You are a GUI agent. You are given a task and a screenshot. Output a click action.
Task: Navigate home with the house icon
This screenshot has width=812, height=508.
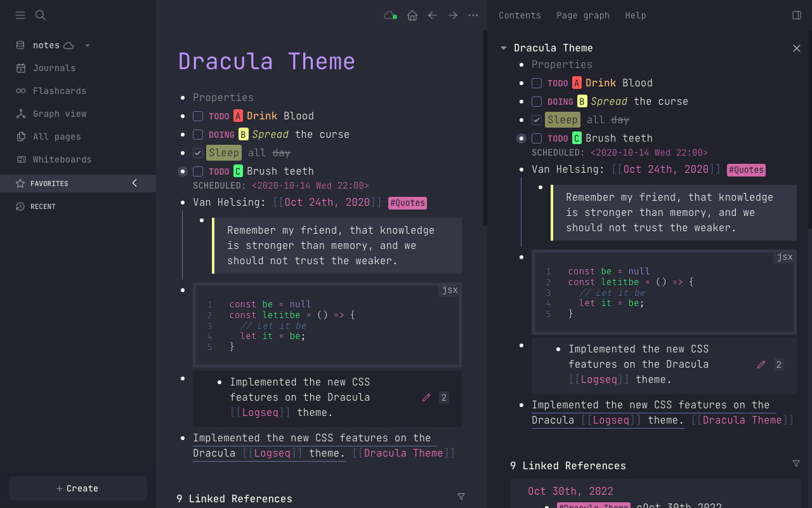point(412,15)
